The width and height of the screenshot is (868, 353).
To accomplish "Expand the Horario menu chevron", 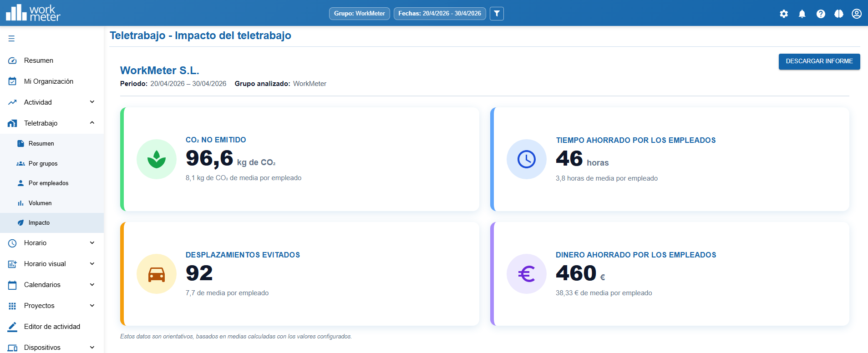I will pyautogui.click(x=92, y=243).
